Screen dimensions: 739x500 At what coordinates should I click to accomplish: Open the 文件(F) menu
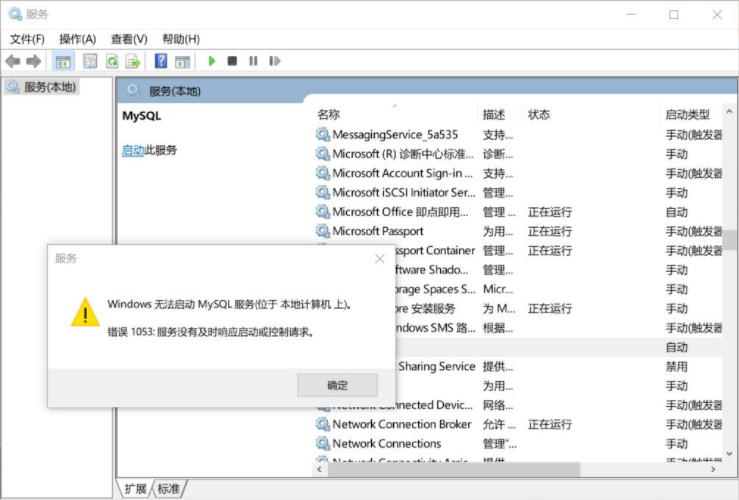(x=27, y=39)
